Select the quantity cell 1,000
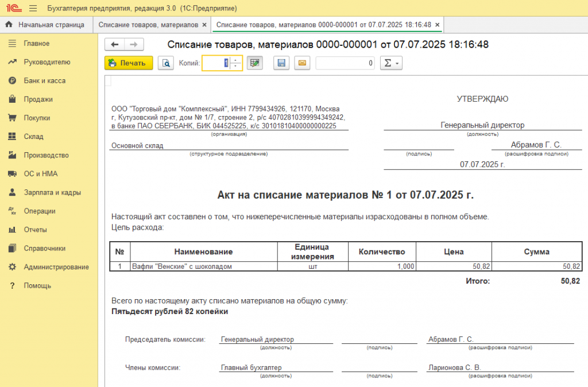The height and width of the screenshot is (387, 588). 382,266
